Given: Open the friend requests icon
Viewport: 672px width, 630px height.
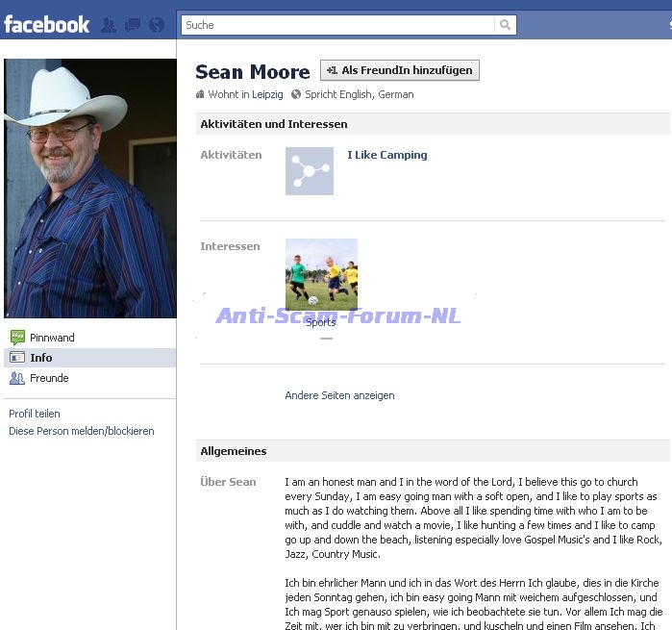Looking at the screenshot, I should tap(109, 25).
